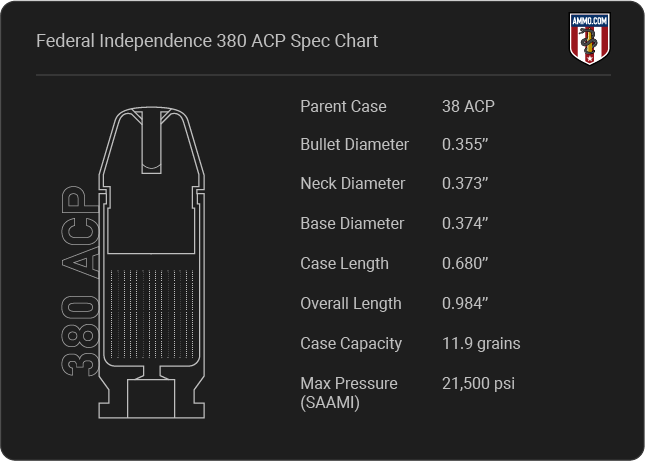The height and width of the screenshot is (461, 645).
Task: Click the Case Capacity label
Action: pyautogui.click(x=351, y=343)
